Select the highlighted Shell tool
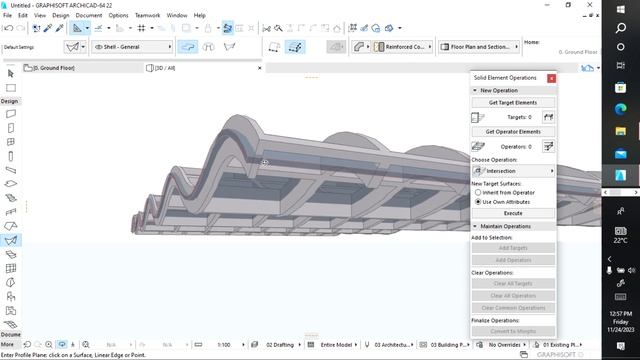Image resolution: width=640 pixels, height=360 pixels. coord(11,240)
